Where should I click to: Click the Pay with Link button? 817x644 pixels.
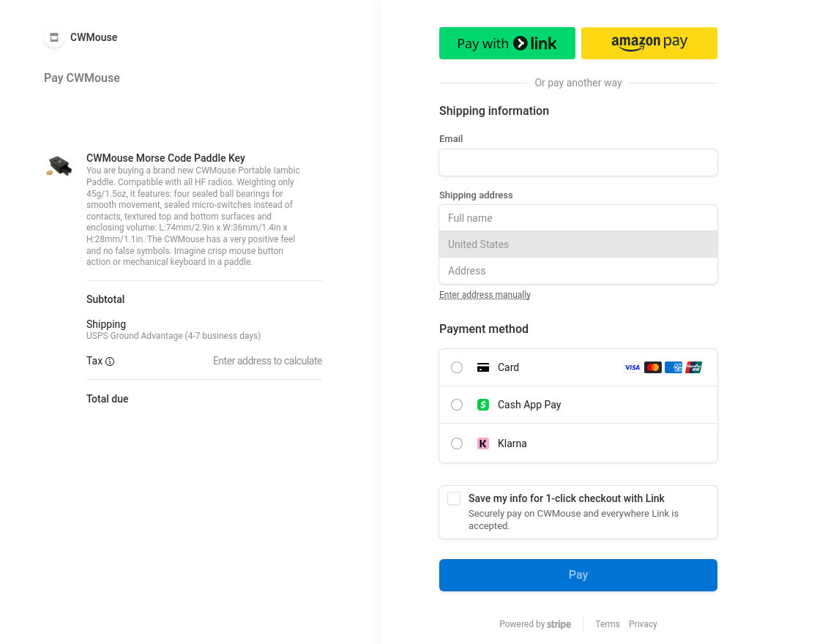coord(507,43)
